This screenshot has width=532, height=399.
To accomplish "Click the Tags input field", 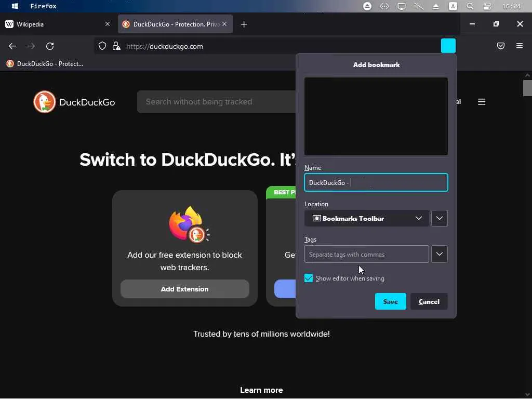I will [366, 254].
